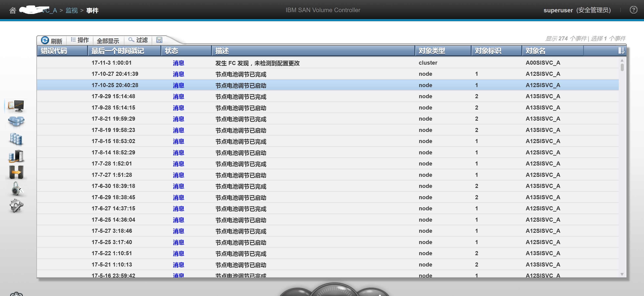
Task: Open the 操作 actions menu
Action: pyautogui.click(x=80, y=40)
